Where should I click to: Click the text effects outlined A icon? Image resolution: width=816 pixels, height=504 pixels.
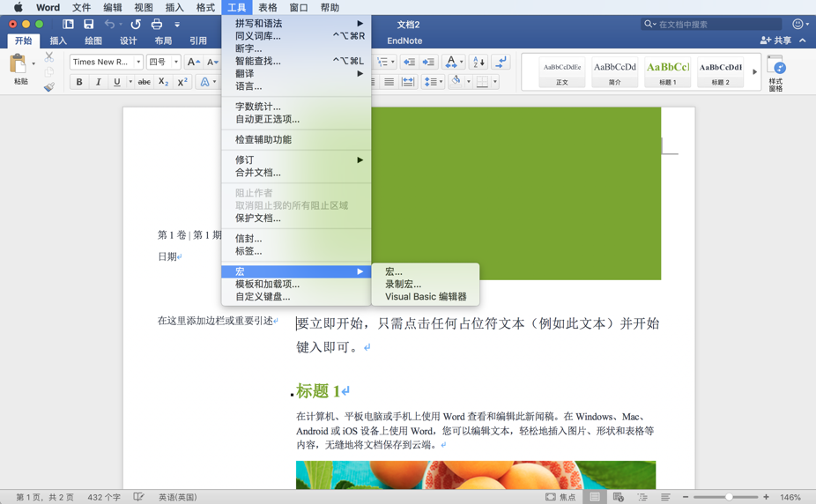[x=204, y=82]
